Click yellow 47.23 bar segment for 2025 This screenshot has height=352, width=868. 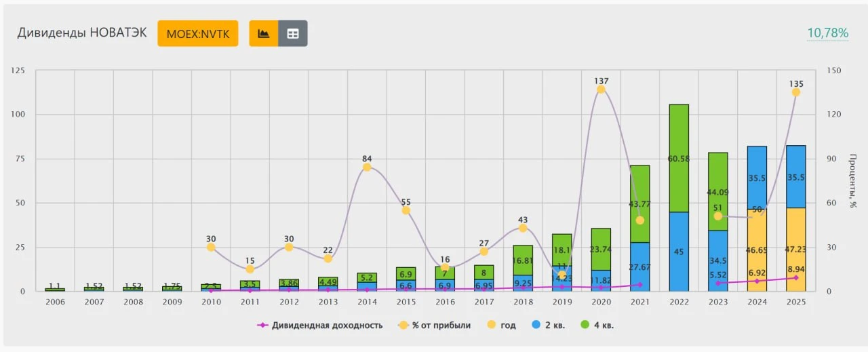[796, 249]
